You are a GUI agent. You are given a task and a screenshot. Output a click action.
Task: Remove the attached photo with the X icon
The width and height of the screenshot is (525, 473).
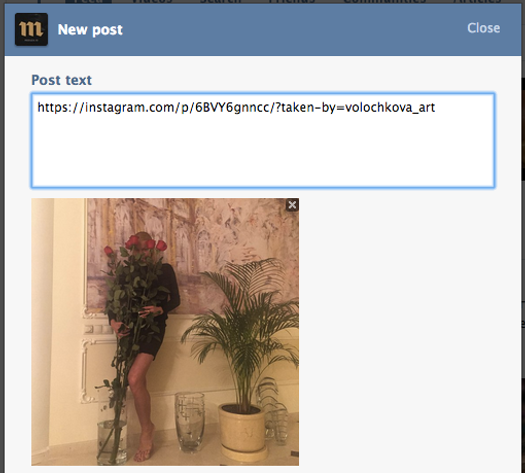(292, 205)
